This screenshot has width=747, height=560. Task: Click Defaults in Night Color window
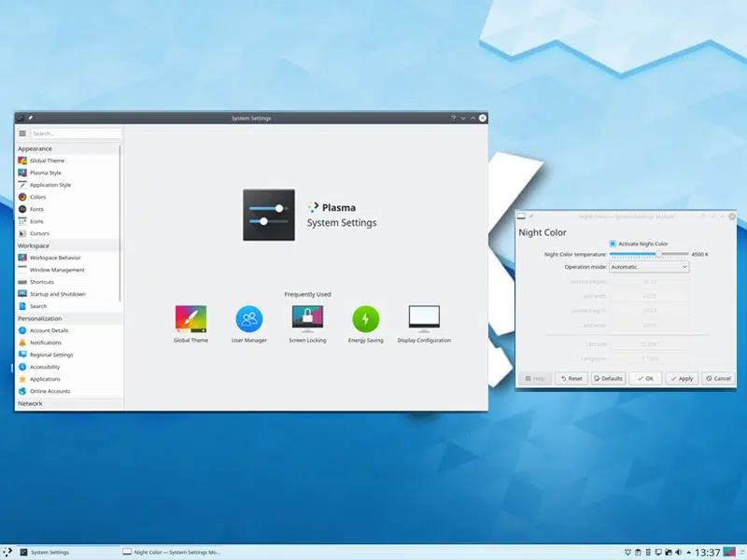click(x=609, y=379)
